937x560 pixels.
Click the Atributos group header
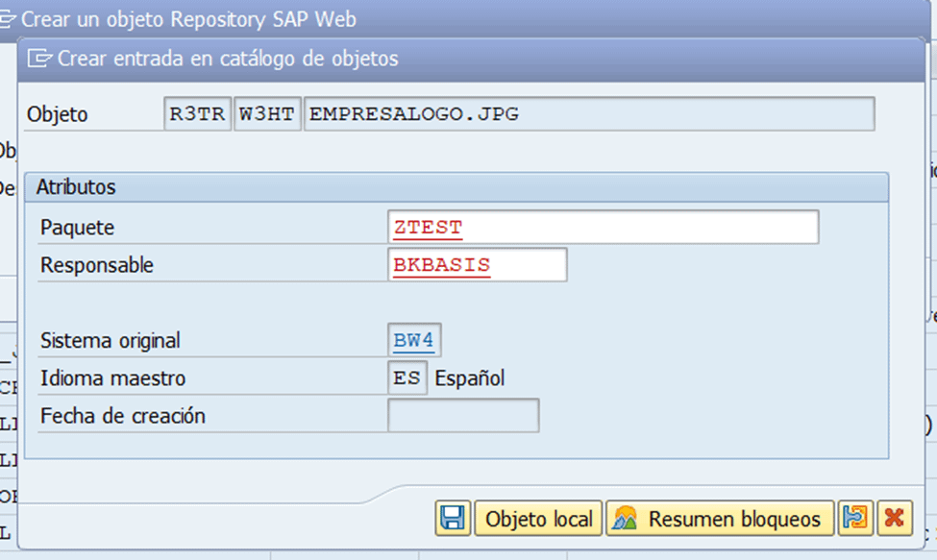(76, 187)
